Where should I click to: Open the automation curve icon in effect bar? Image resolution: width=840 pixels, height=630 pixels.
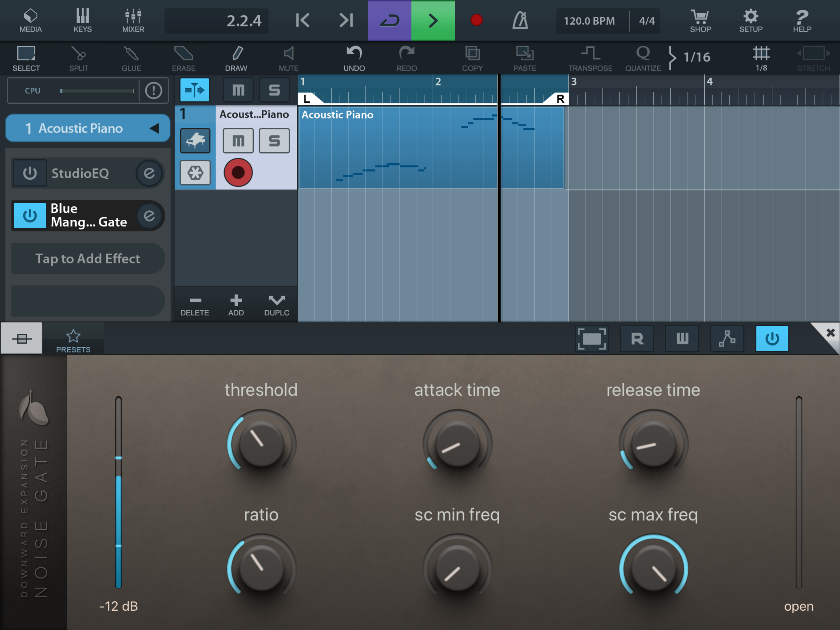727,338
